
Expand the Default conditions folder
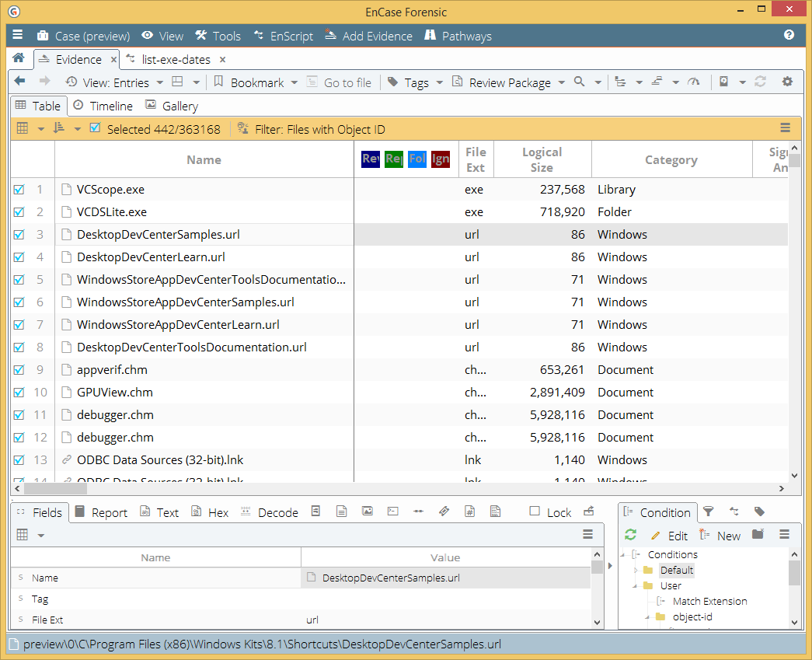click(x=636, y=570)
